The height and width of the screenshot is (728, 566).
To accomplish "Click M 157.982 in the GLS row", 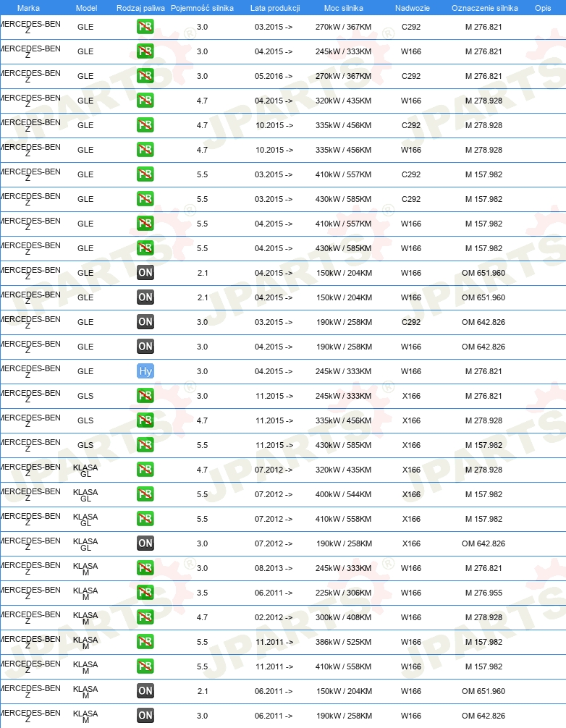I will pyautogui.click(x=483, y=445).
